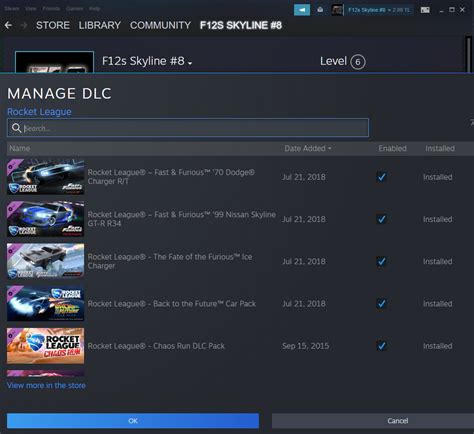Disable the Back to the Future Car Pack
Viewport: 474px width, 434px height.
pyautogui.click(x=381, y=304)
